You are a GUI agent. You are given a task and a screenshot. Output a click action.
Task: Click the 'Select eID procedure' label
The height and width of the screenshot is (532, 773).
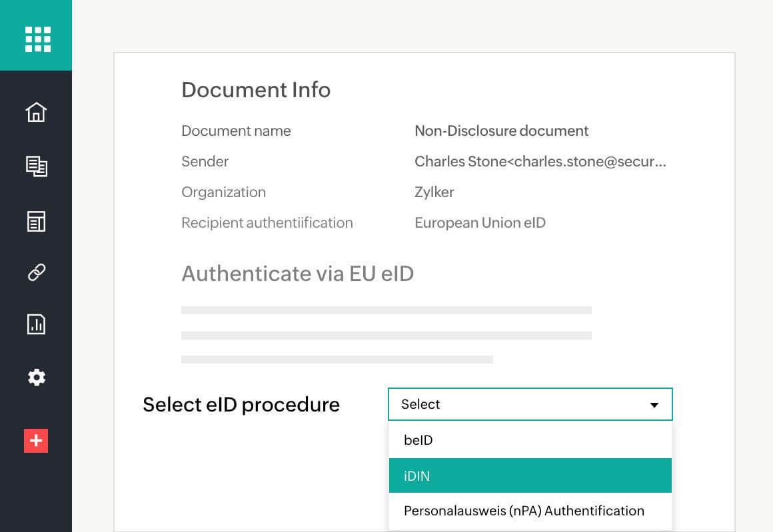pos(241,404)
